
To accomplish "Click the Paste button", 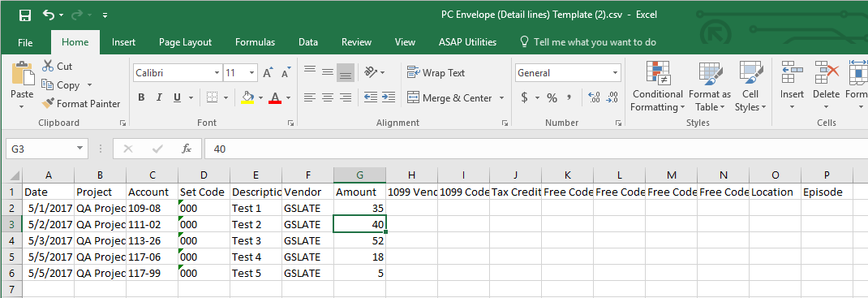I will 22,84.
